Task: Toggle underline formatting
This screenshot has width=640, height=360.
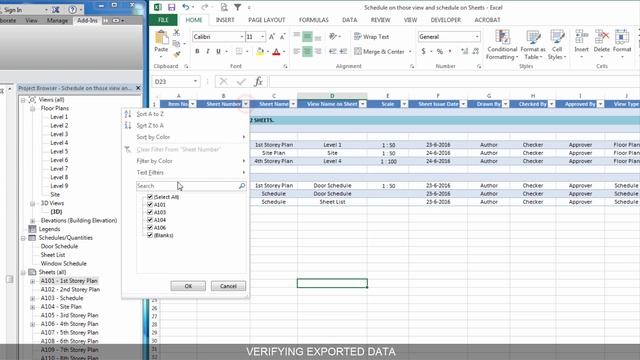Action: click(218, 51)
